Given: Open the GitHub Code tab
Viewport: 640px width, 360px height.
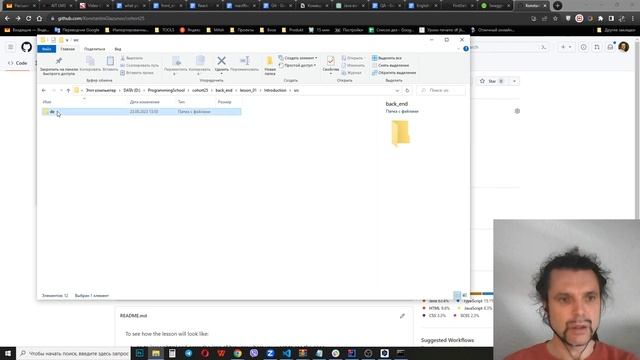Looking at the screenshot, I should click(x=18, y=63).
